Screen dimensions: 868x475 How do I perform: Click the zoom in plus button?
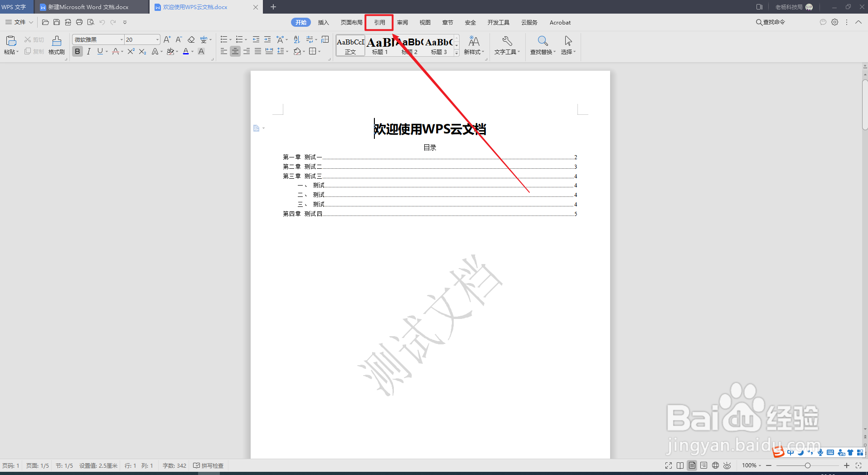847,465
